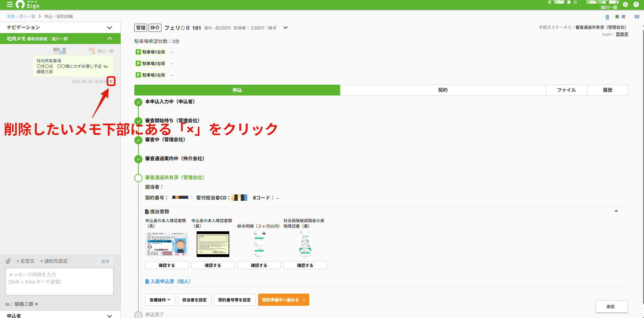This screenshot has width=644, height=318.
Task: Open ID document front thumbnail
Action: coord(167,244)
